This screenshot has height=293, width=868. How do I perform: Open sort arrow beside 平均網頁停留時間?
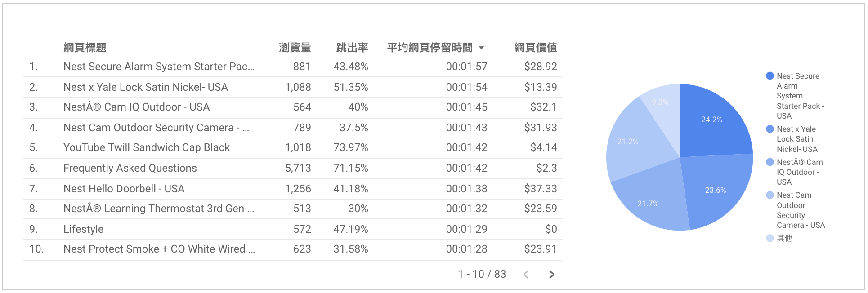tap(482, 48)
